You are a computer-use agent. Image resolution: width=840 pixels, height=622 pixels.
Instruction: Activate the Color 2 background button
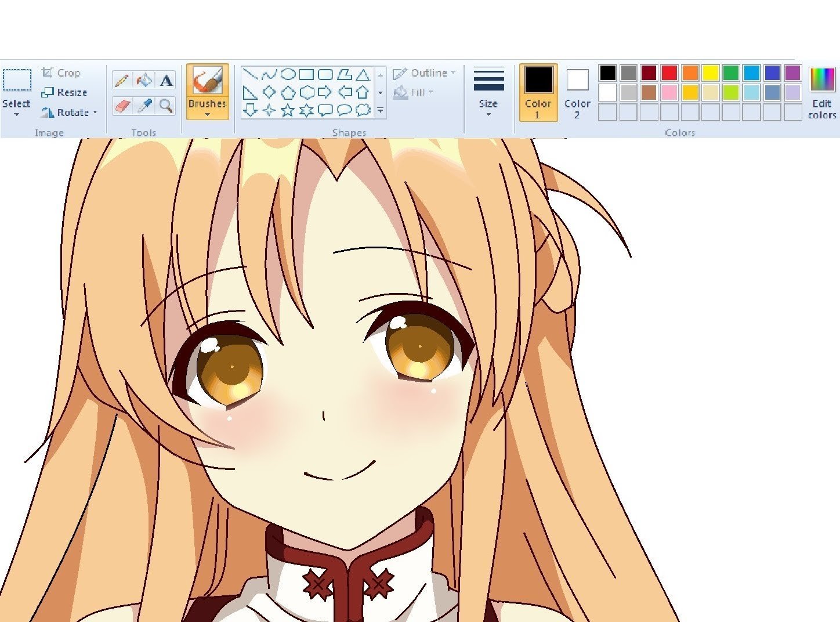(x=577, y=92)
